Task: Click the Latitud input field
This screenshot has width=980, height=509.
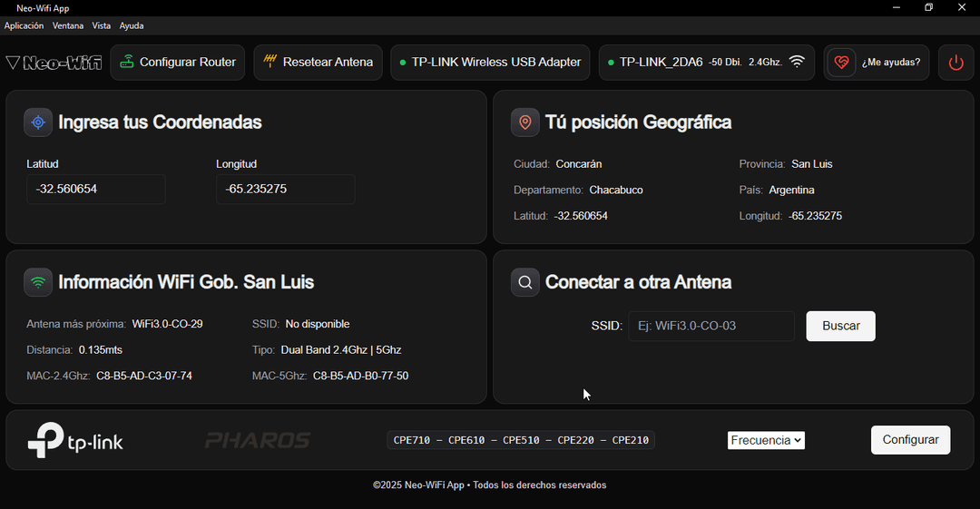Action: coord(95,189)
